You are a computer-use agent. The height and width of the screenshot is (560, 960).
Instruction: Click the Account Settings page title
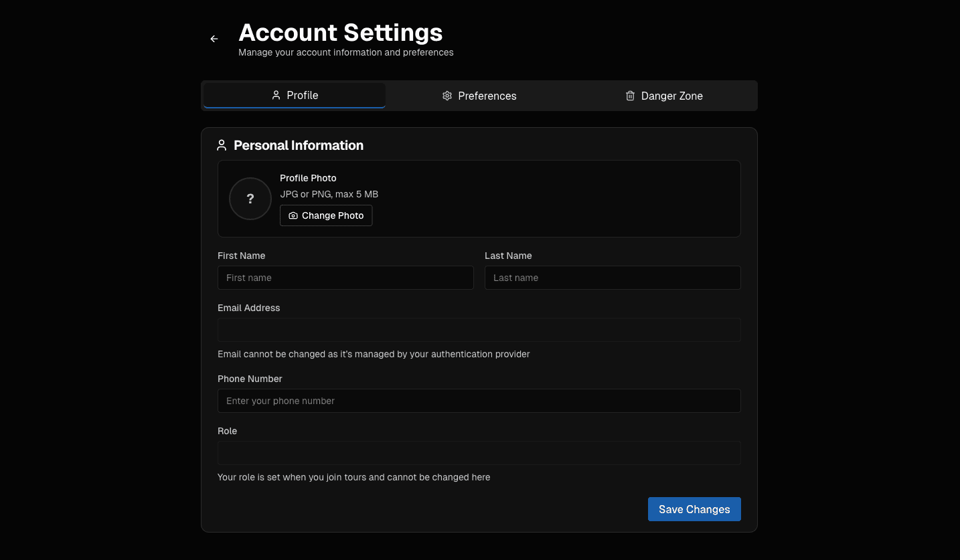tap(341, 32)
